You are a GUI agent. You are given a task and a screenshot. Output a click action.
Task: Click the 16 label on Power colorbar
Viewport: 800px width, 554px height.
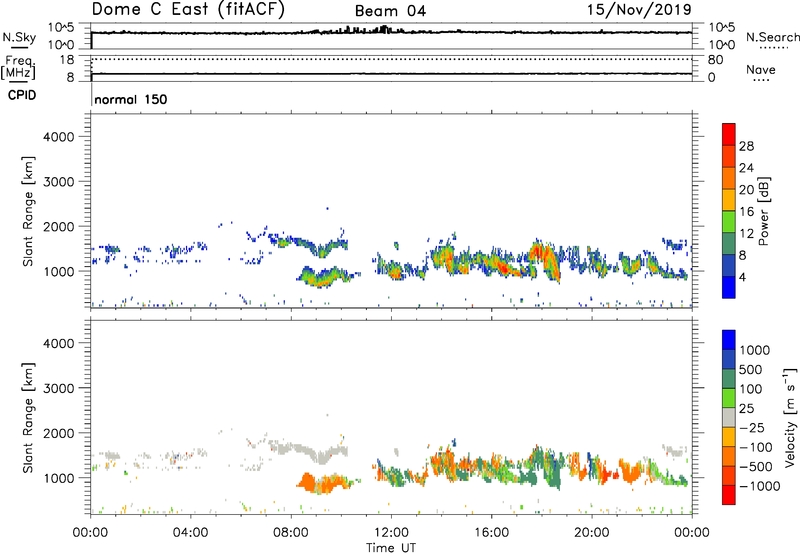(746, 212)
